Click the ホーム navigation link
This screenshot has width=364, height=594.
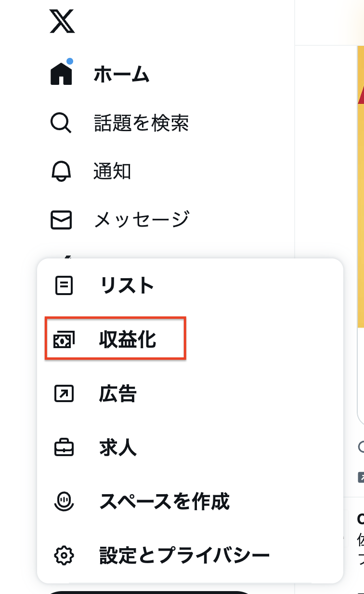coord(120,75)
